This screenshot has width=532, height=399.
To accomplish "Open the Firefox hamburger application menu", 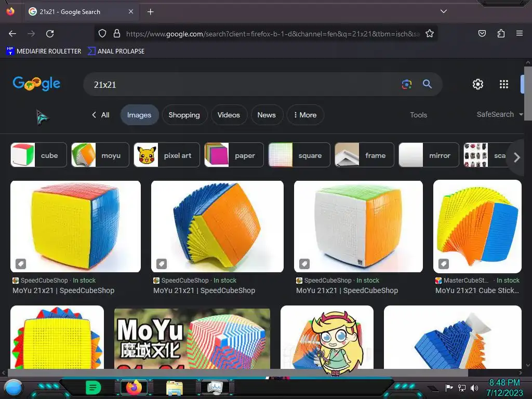I will (519, 33).
